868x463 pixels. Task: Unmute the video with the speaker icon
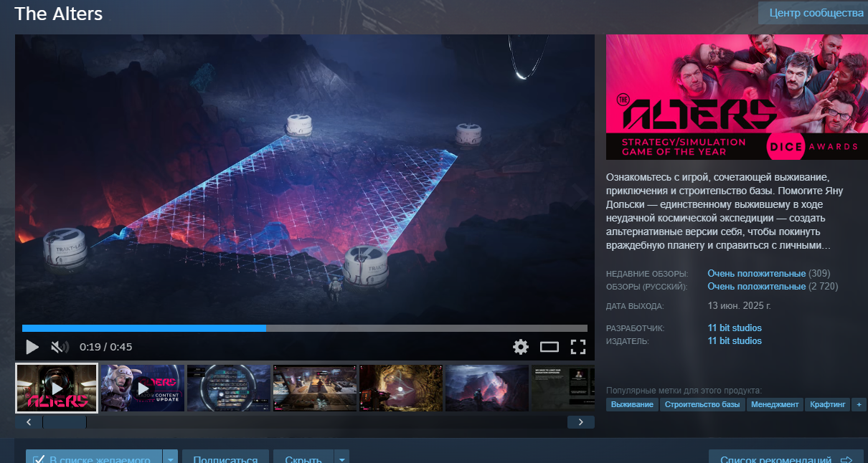pos(60,347)
